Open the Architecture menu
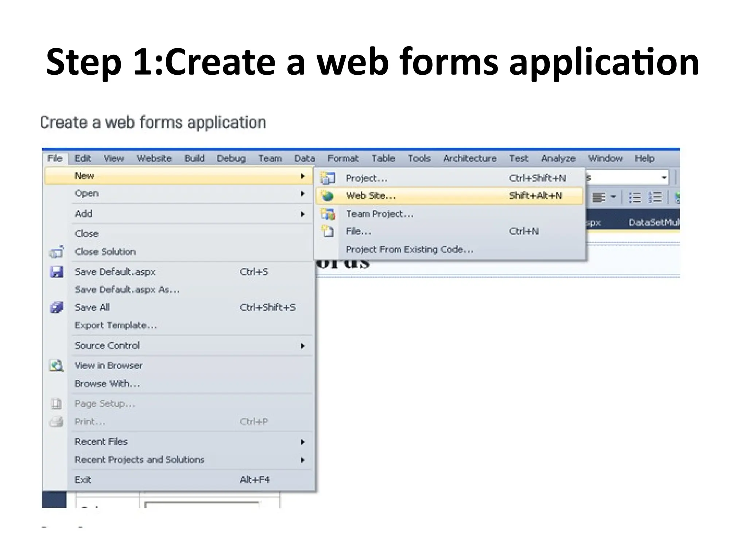This screenshot has width=747, height=560. (x=469, y=159)
